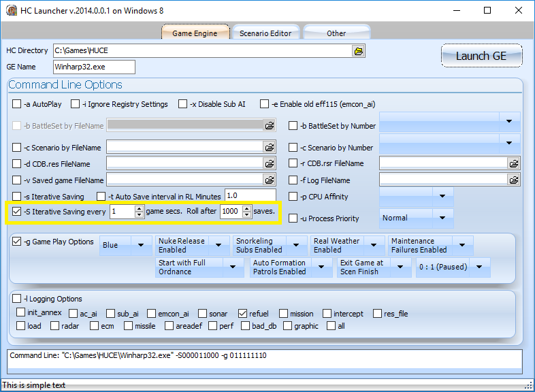Click browse icon for CDB.rsr FileName
This screenshot has height=392, width=535.
click(x=513, y=163)
